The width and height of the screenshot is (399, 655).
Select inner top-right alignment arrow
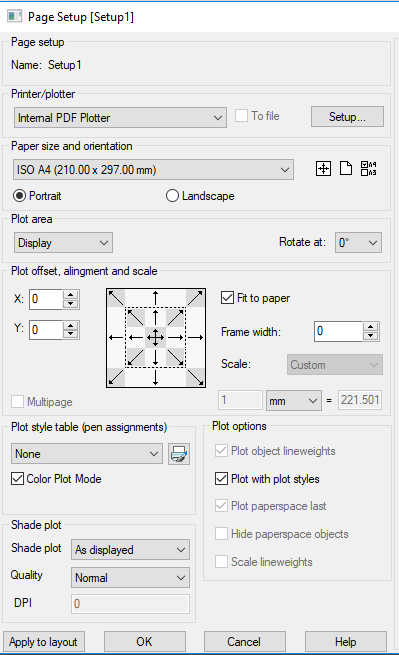(175, 318)
